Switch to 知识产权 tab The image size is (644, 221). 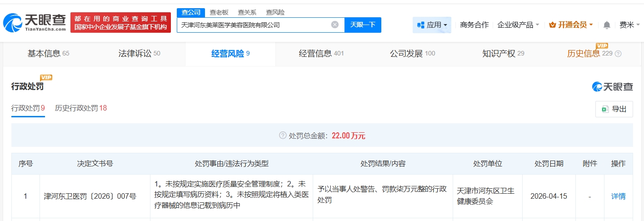503,54
